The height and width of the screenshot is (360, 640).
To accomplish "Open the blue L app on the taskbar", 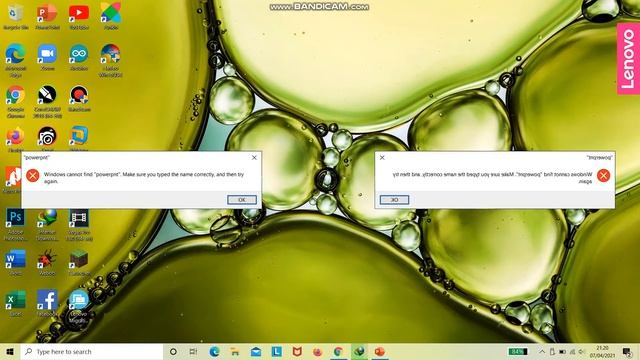I will coord(277,351).
